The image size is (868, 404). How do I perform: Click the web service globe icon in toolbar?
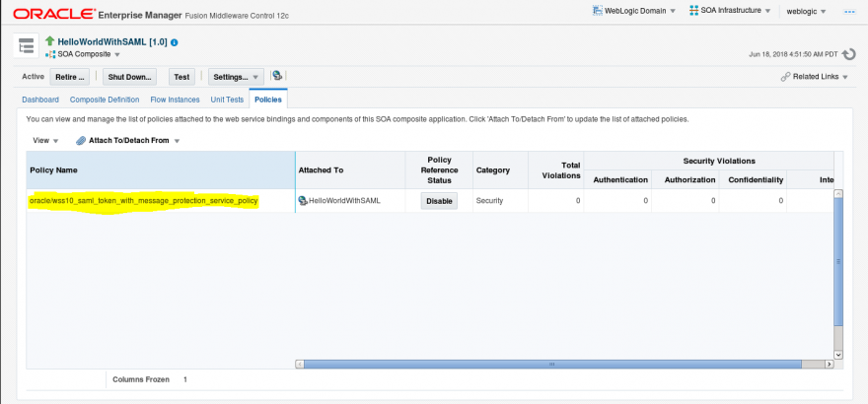[277, 76]
